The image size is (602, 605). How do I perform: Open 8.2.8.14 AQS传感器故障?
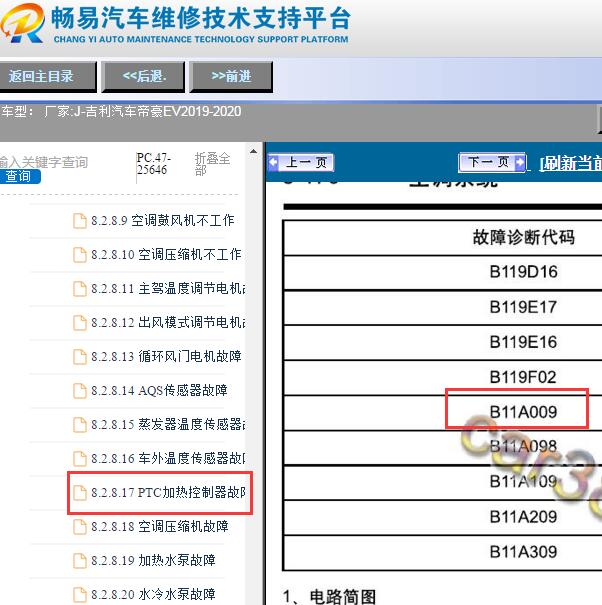[x=159, y=390]
